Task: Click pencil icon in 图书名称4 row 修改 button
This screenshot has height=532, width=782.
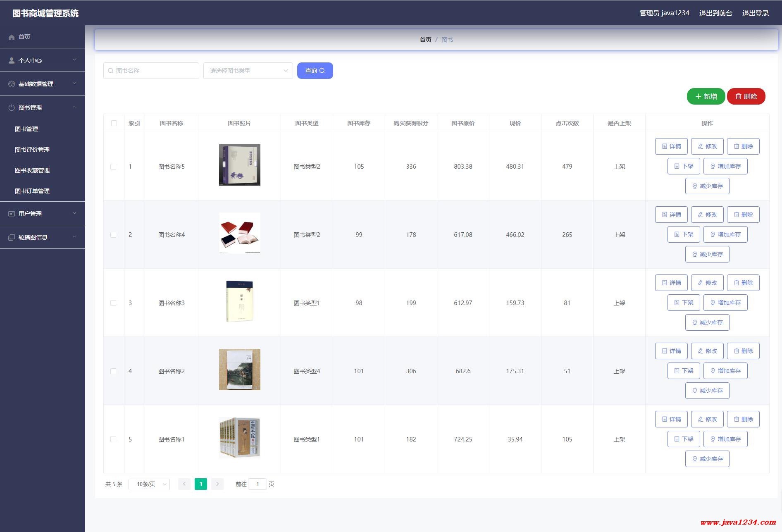Action: (701, 215)
